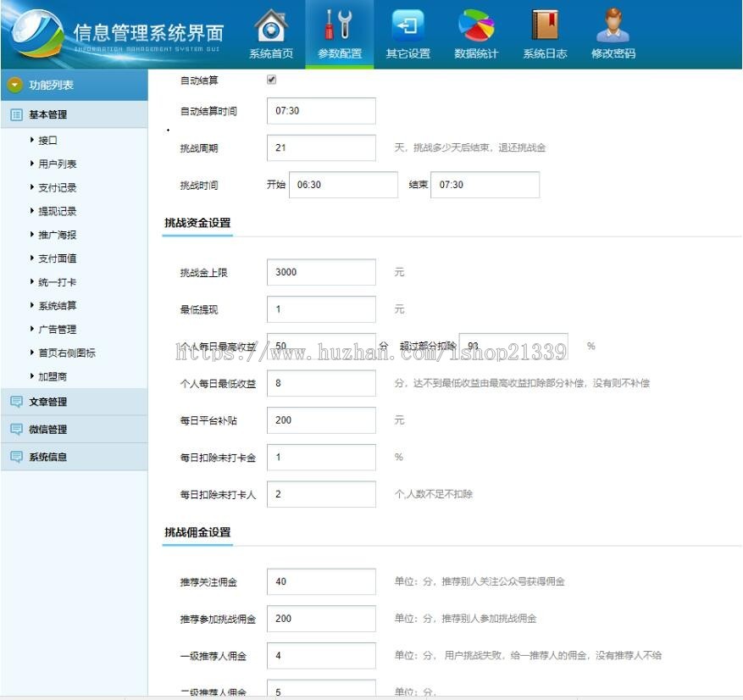Click the 微信管理 chat icon
This screenshot has width=743, height=700.
coord(17,430)
